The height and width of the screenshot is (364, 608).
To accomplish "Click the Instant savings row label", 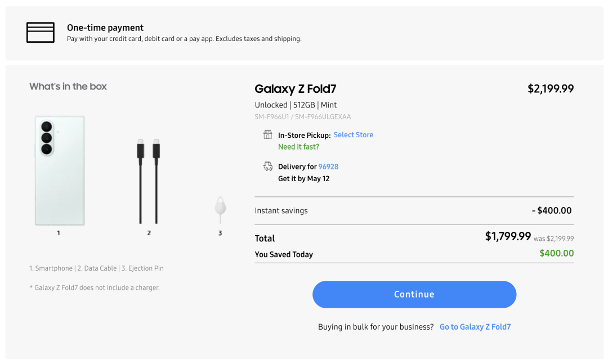I will pos(281,210).
